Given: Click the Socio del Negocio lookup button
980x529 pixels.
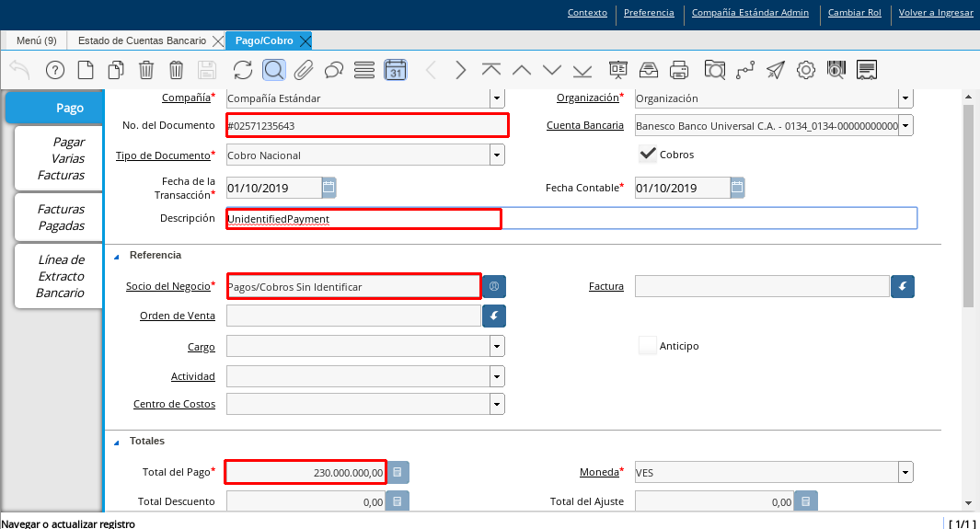Looking at the screenshot, I should click(x=494, y=287).
